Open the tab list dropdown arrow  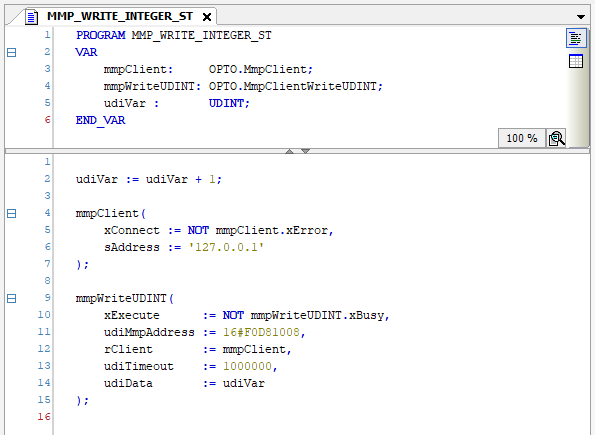point(581,17)
